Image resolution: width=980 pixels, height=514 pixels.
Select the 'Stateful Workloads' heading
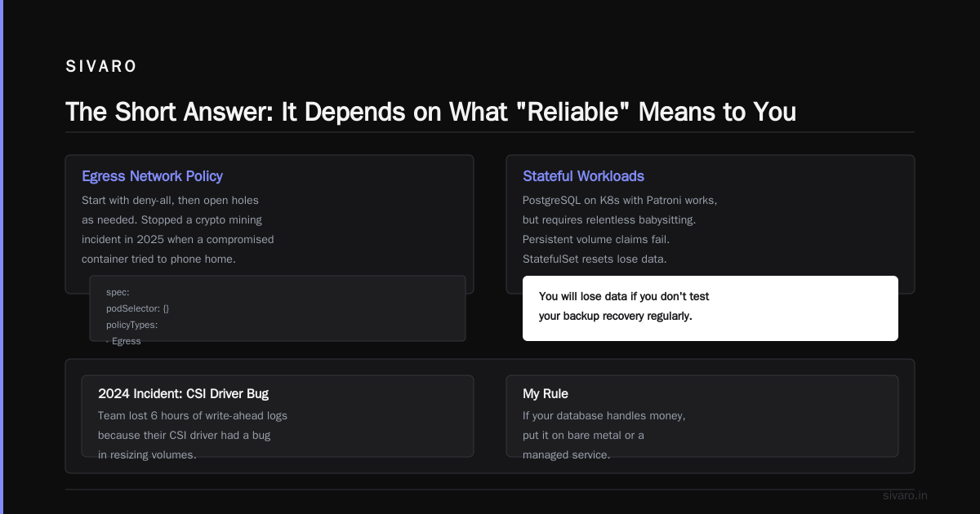point(583,176)
